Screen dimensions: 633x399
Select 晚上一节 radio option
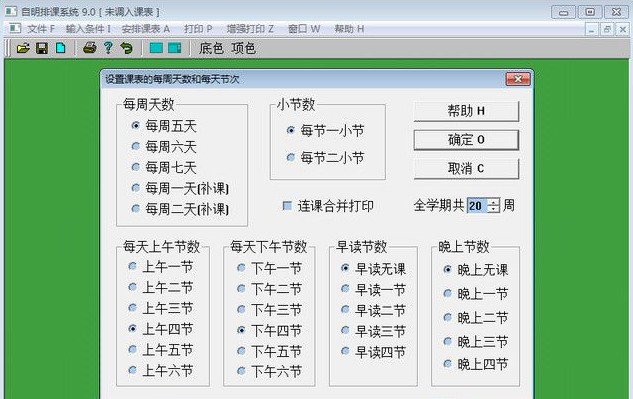(476, 294)
